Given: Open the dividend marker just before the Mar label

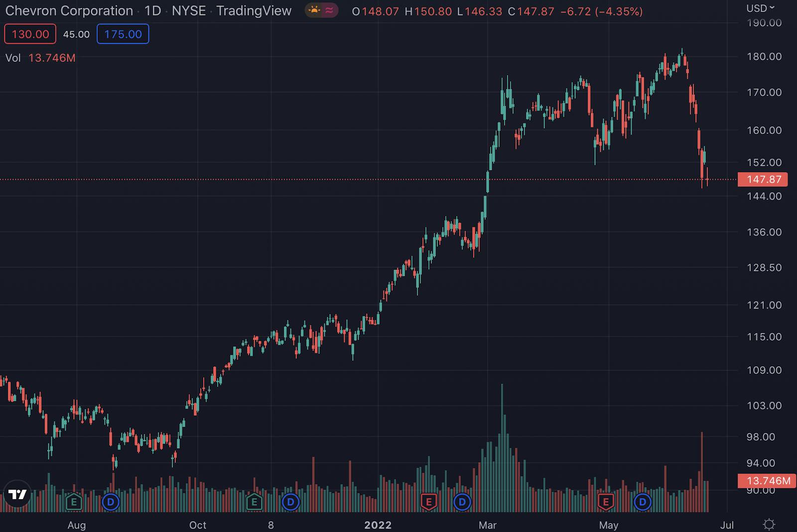Looking at the screenshot, I should [462, 502].
